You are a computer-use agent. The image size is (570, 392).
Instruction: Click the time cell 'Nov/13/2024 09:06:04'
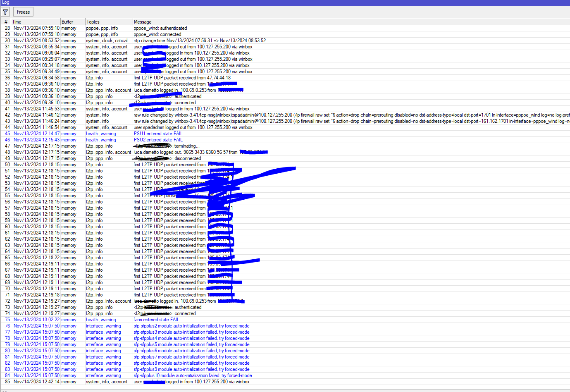(x=36, y=53)
